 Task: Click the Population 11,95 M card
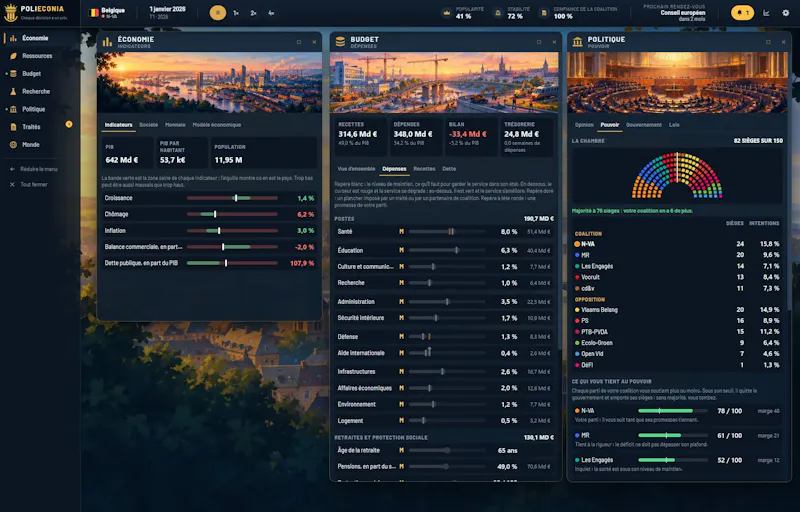[264, 152]
